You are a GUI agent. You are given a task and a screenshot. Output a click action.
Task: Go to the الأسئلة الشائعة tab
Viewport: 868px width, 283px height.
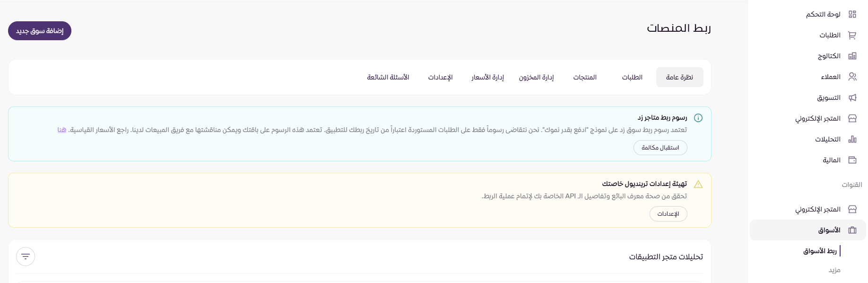388,77
